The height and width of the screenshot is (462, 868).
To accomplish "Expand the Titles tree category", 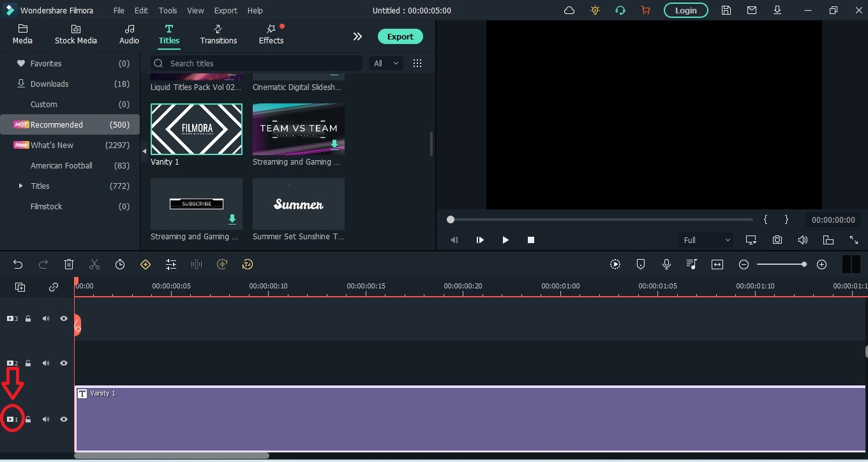I will (21, 186).
